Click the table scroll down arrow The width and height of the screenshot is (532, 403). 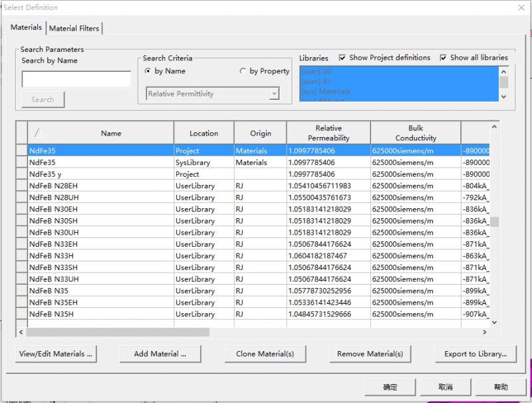494,323
